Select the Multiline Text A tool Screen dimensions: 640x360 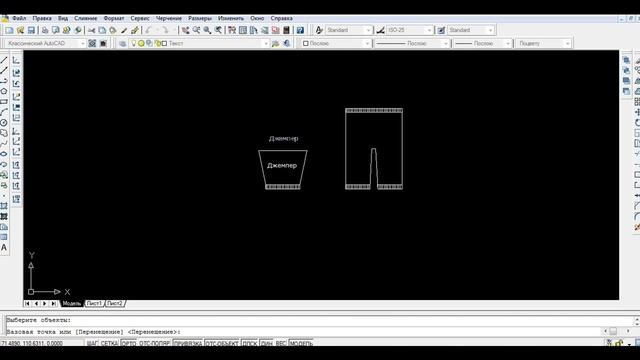[4, 248]
